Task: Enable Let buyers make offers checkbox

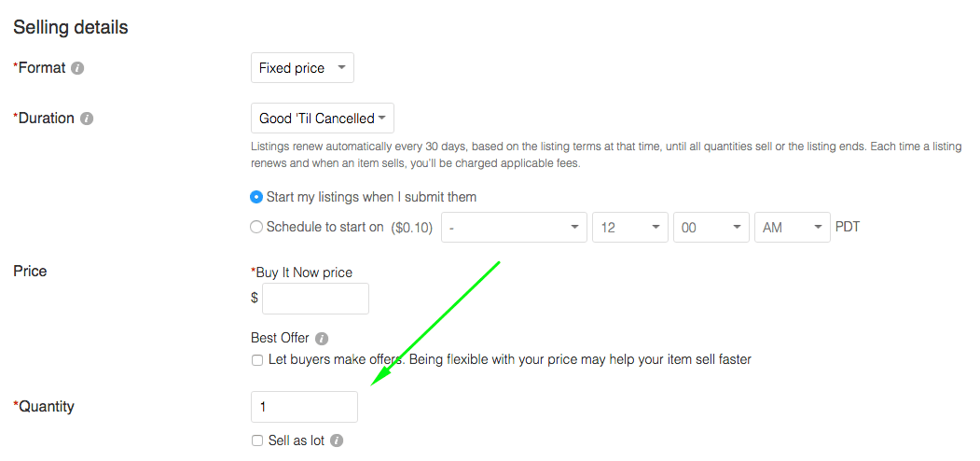Action: 256,360
